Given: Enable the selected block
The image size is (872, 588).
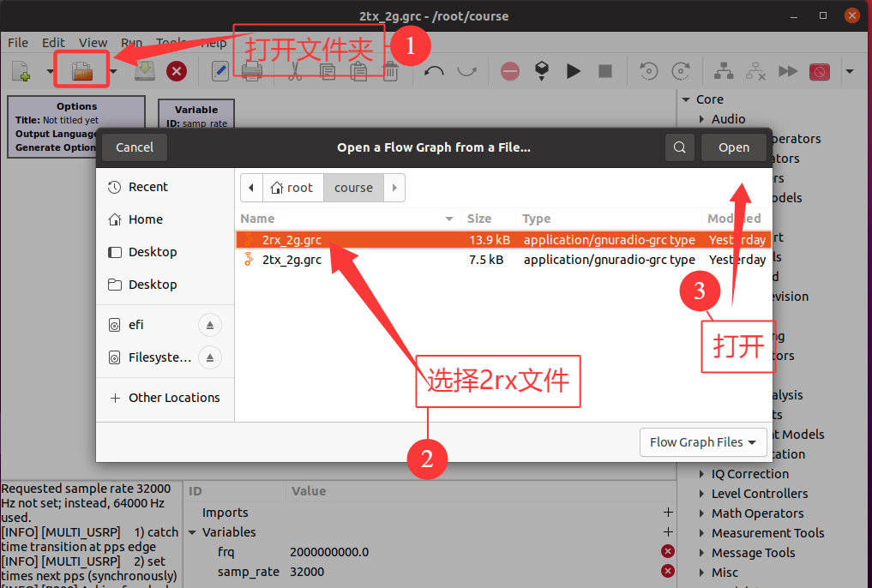Looking at the screenshot, I should coord(724,71).
